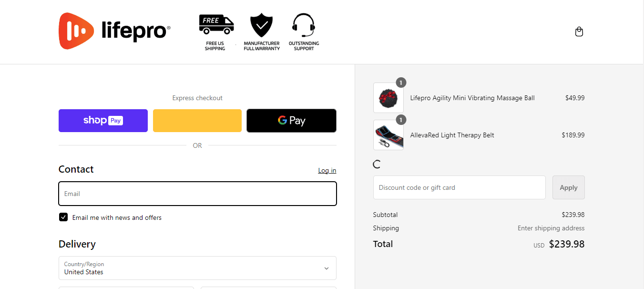
Task: Choose the yellow express checkout button
Action: point(197,121)
